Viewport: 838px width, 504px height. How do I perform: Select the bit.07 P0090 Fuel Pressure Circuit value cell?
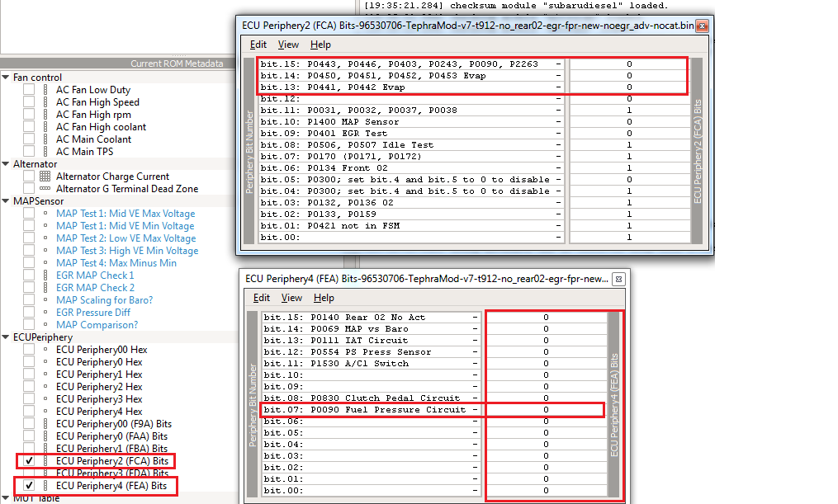(x=545, y=410)
